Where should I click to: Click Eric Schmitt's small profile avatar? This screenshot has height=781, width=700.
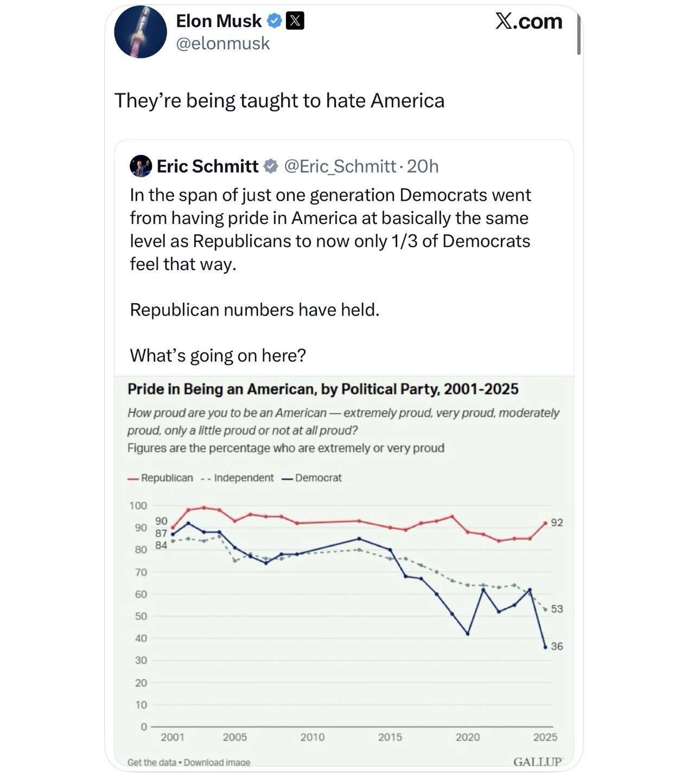[141, 166]
